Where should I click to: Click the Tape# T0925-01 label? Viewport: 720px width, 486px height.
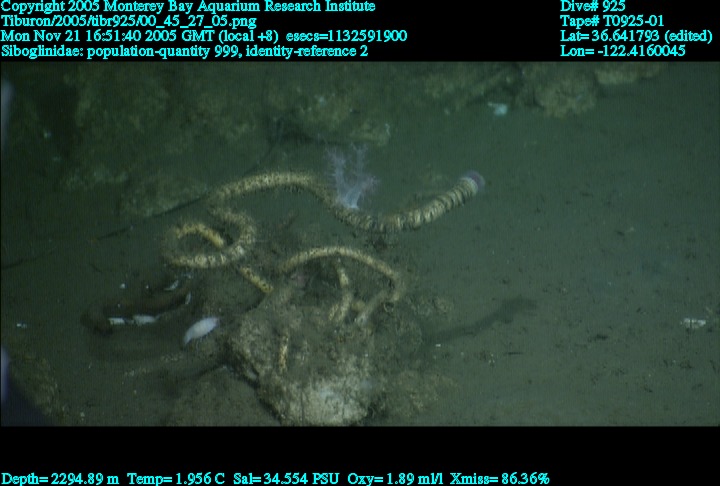[x=612, y=21]
